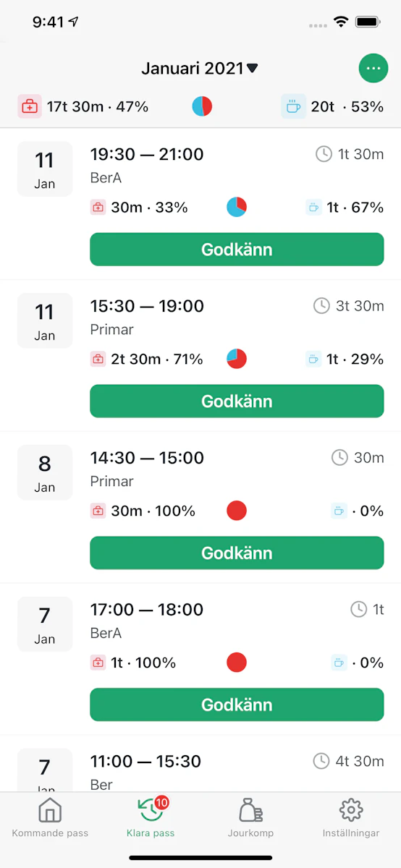Expand the Januari 2021 month dropdown

(x=200, y=69)
